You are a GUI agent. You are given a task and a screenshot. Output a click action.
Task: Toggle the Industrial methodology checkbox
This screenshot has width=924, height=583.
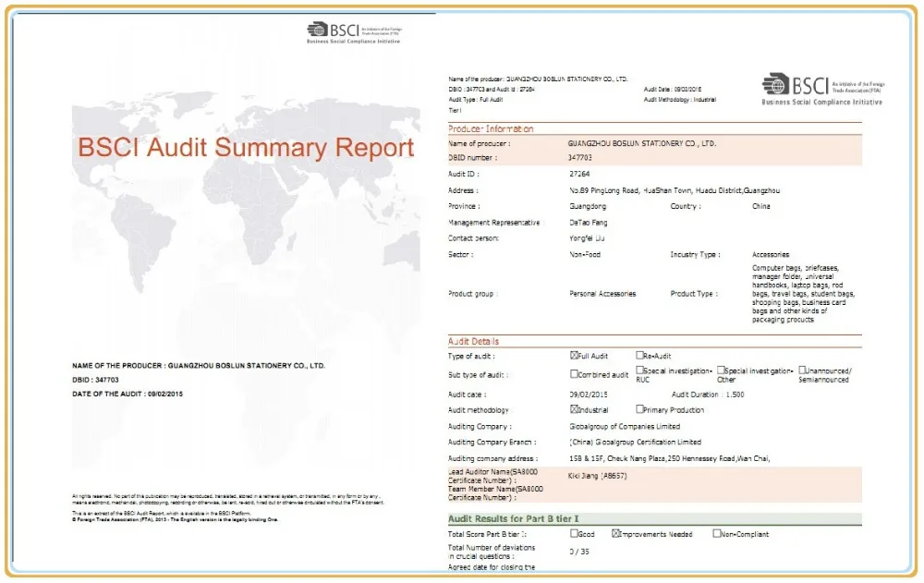tap(575, 409)
